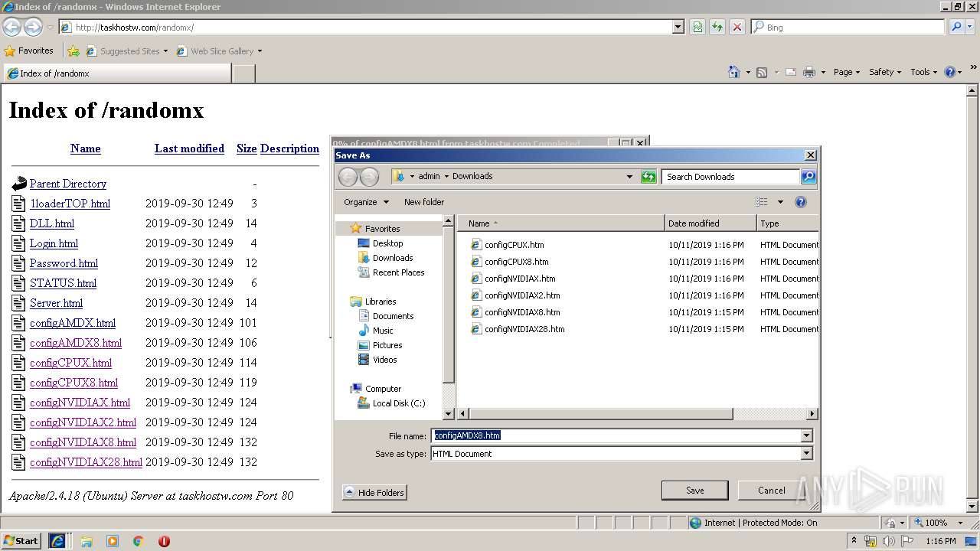The height and width of the screenshot is (551, 980).
Task: Open the Password.html link
Action: pos(64,263)
